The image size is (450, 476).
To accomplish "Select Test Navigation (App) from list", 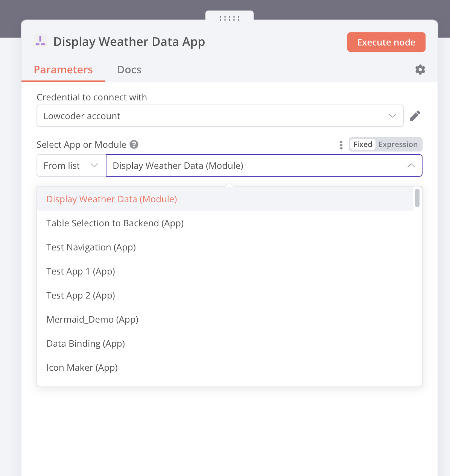I will (91, 247).
